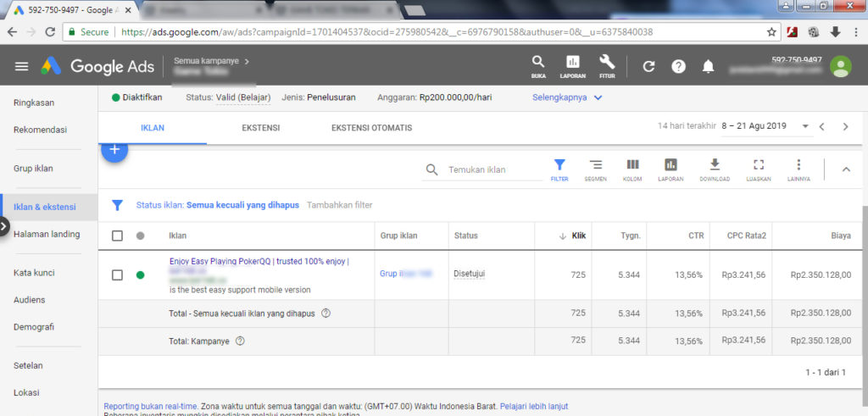Viewport: 868px width, 416px height.
Task: Click the grey status dot column header
Action: pyautogui.click(x=140, y=236)
